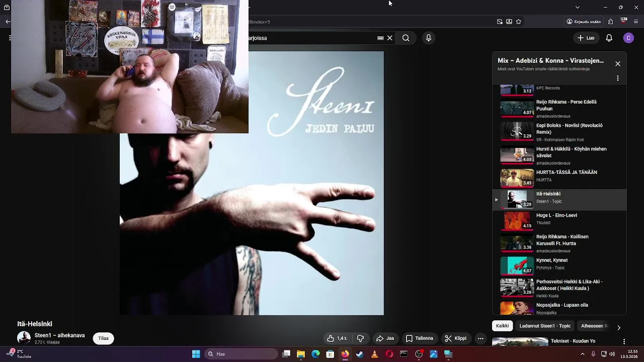The height and width of the screenshot is (362, 644).
Task: Open the list-all-tabs chevron in Firefox
Action: pyautogui.click(x=578, y=7)
